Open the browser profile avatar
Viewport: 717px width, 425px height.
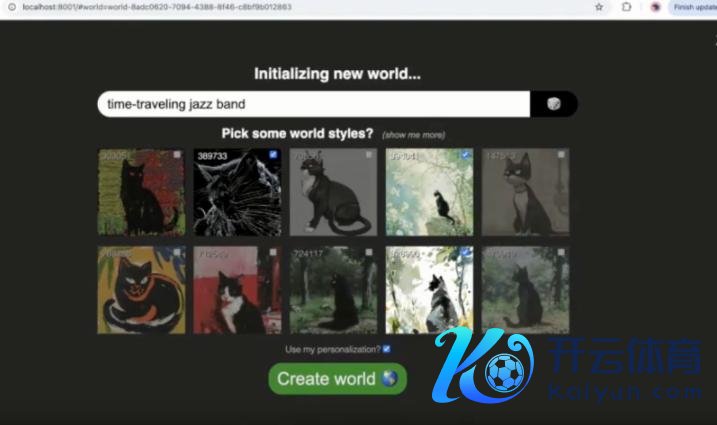click(x=655, y=6)
